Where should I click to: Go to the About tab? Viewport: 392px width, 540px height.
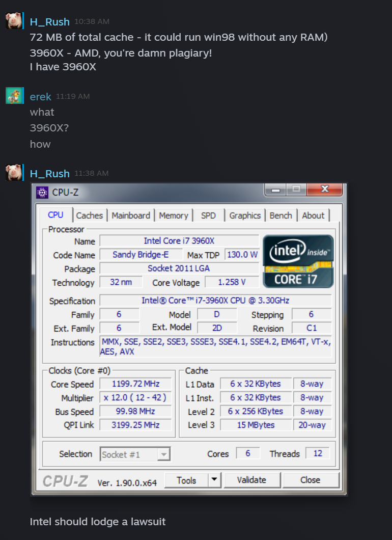click(x=313, y=215)
